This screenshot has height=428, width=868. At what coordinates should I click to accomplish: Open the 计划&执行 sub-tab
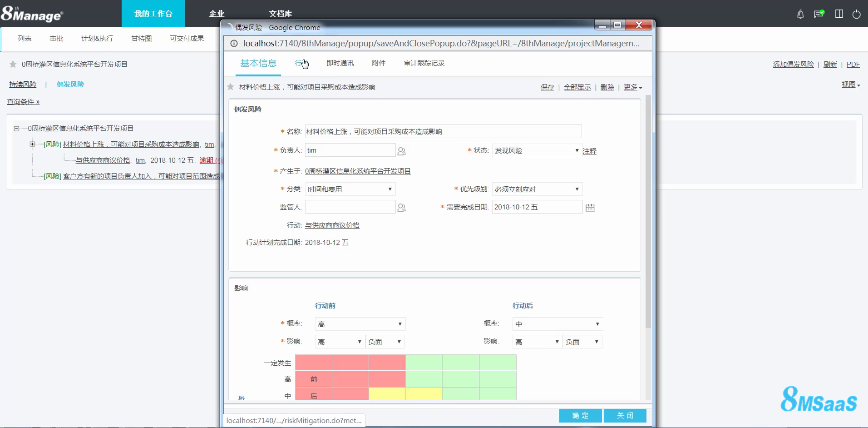coord(97,39)
